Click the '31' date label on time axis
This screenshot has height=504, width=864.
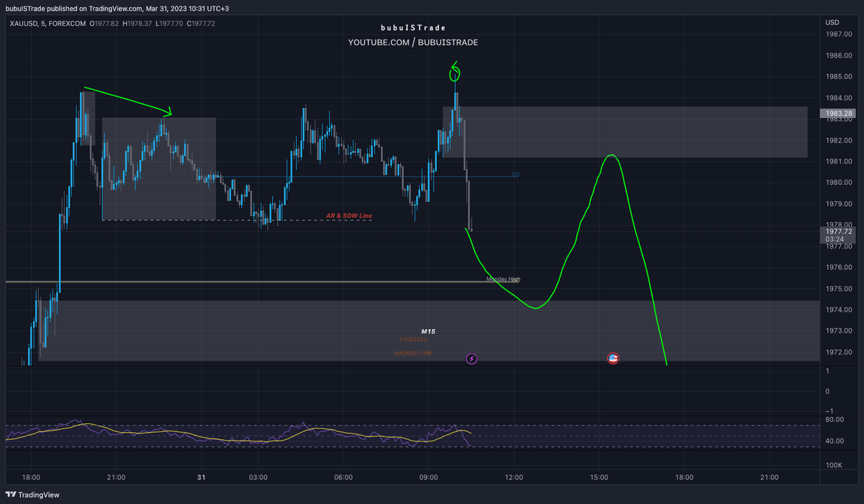point(202,477)
